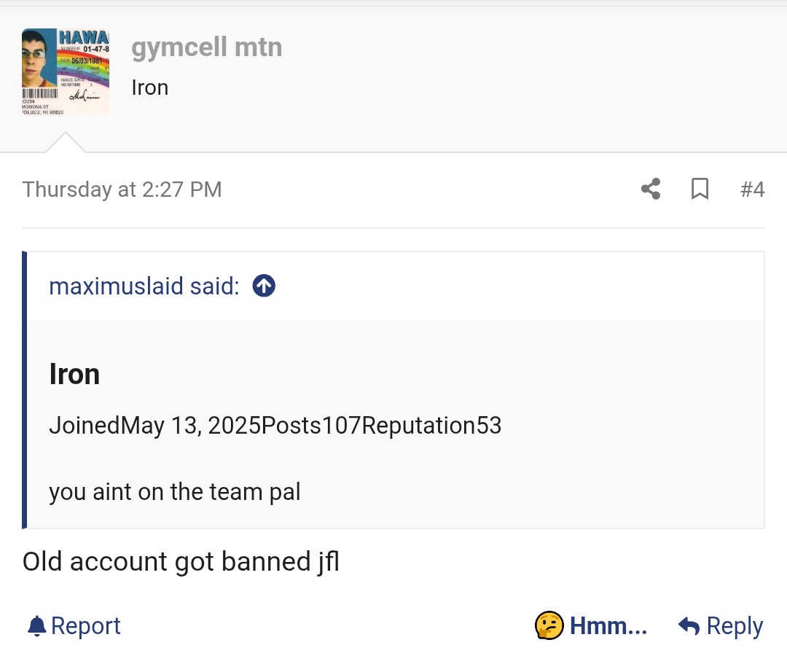Click the blue left border of quote
This screenshot has height=672, width=787.
tap(25, 390)
